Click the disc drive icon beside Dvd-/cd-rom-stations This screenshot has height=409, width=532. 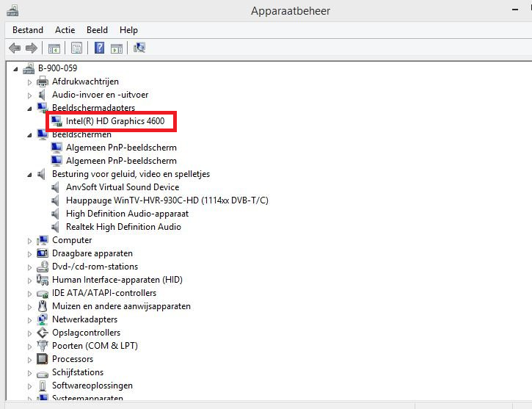coord(43,267)
